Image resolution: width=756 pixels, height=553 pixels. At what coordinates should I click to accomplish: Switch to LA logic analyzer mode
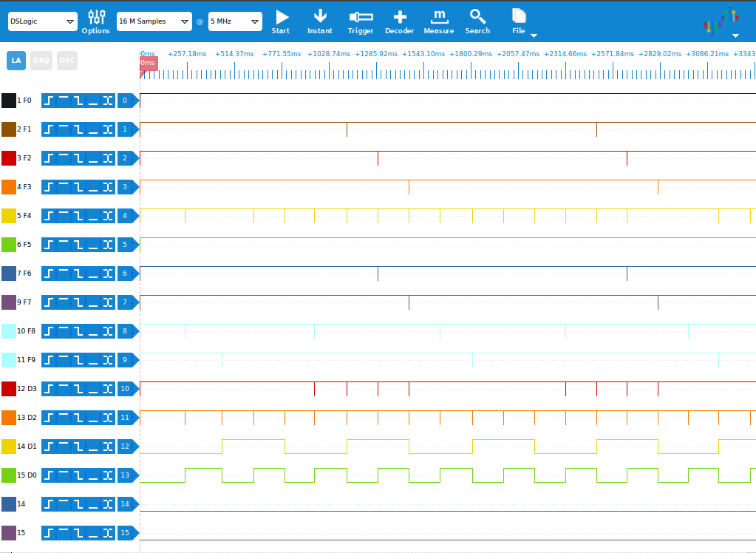pos(16,61)
